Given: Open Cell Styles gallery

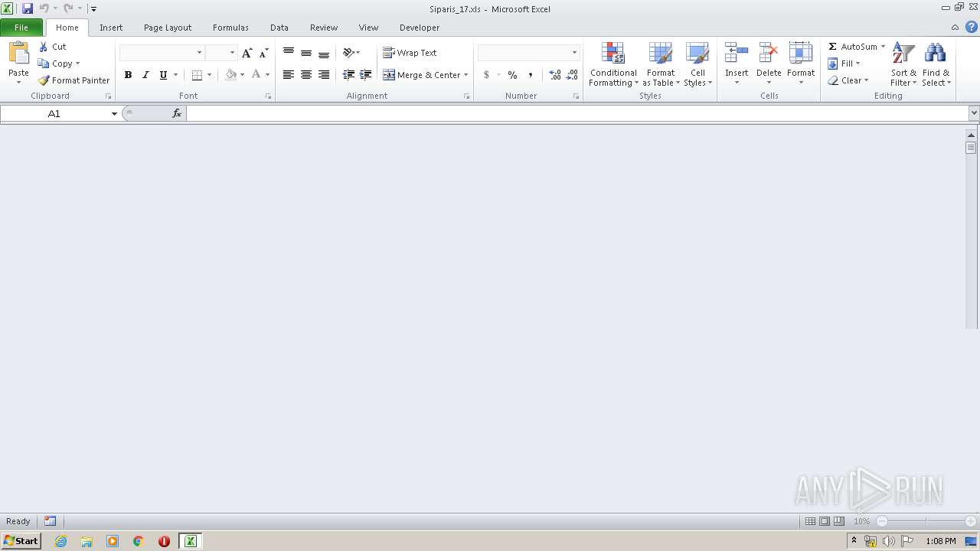Looking at the screenshot, I should pyautogui.click(x=697, y=64).
